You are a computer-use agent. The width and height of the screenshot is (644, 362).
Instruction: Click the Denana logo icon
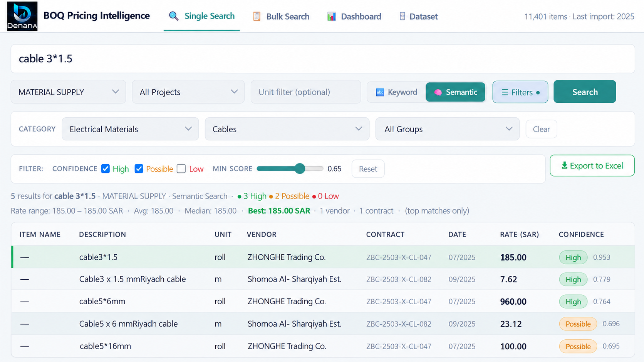(22, 16)
